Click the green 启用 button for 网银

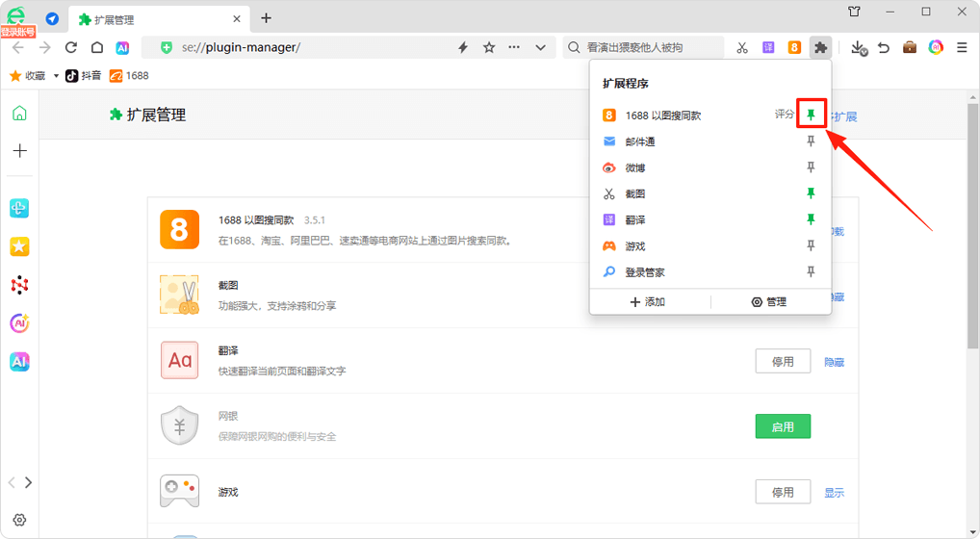tap(783, 426)
